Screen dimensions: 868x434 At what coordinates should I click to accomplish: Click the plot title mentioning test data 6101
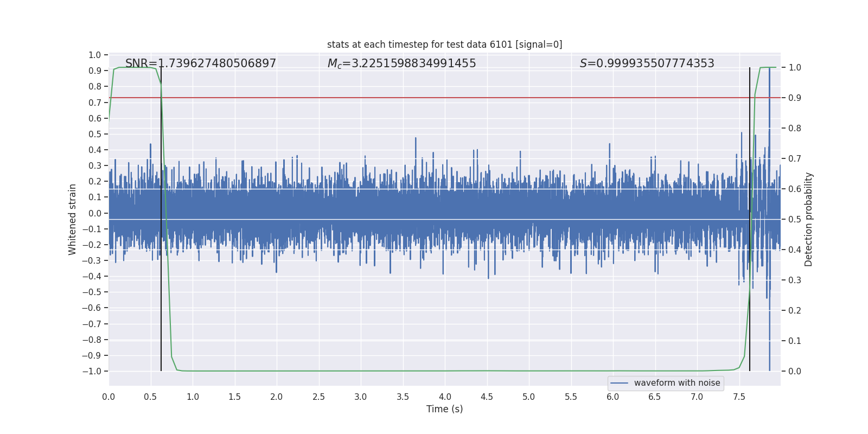pos(444,44)
